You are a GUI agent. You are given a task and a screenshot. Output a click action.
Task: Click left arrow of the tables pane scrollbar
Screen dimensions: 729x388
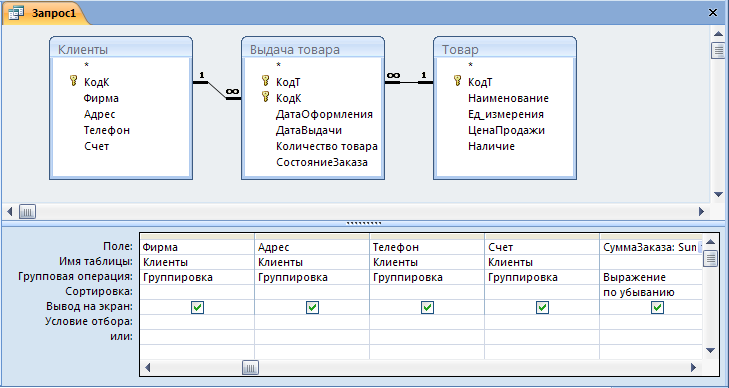(x=10, y=212)
